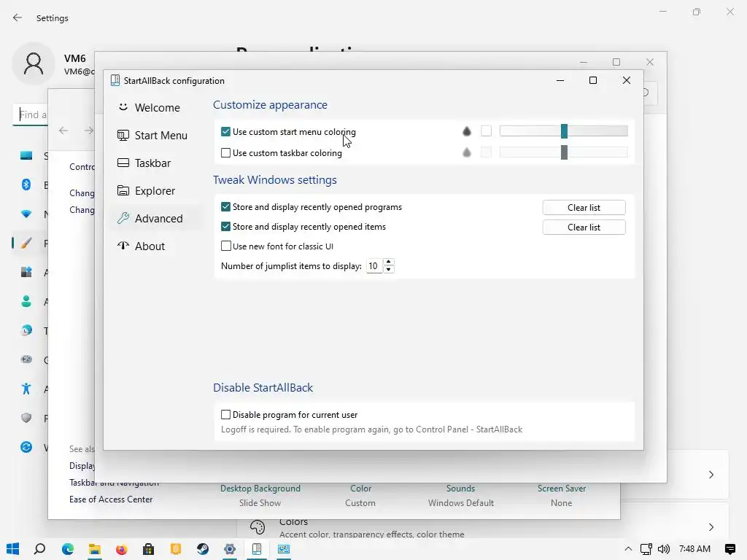Screen dimensions: 747x560
Task: Launch Microsoft Edge from taskbar
Action: (x=68, y=549)
